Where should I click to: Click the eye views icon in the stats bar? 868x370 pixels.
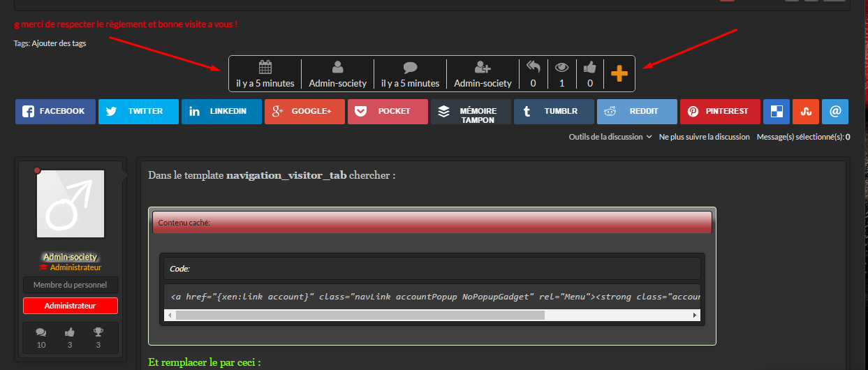coord(561,68)
